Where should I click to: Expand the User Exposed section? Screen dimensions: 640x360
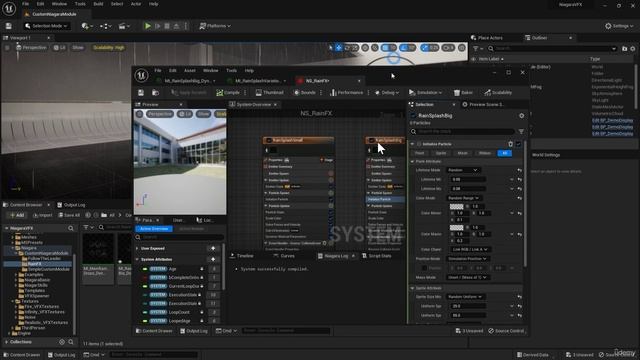(x=138, y=249)
